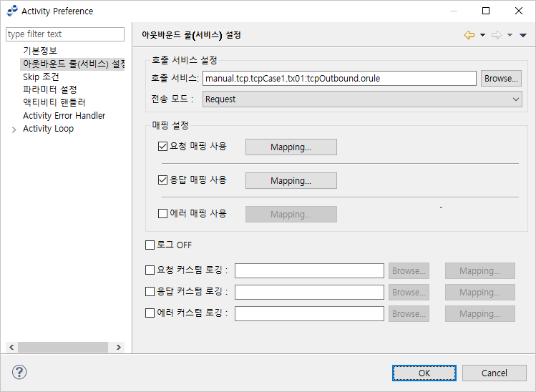Click the tree's horizontal scrollbar right arrow
This screenshot has height=392, width=536.
coord(119,347)
